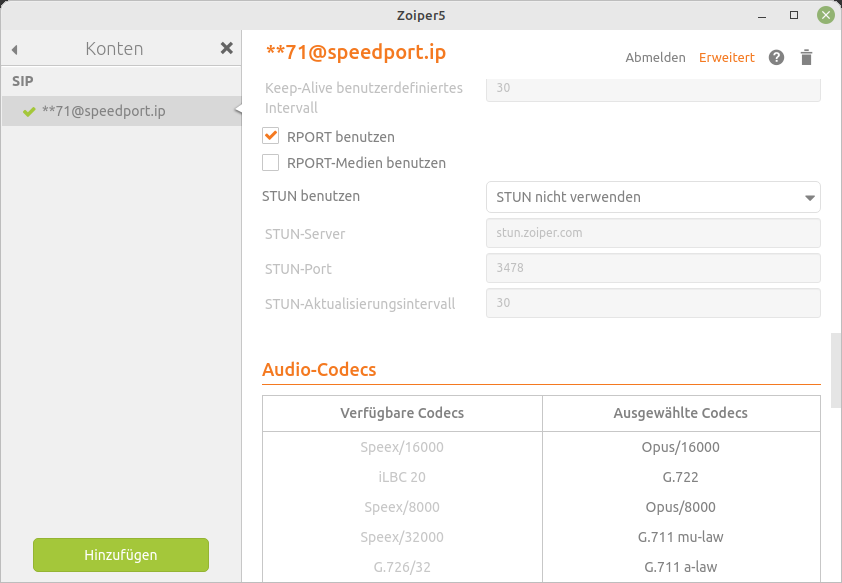842x583 pixels.
Task: Switch to the Erweitert tab
Action: (727, 57)
